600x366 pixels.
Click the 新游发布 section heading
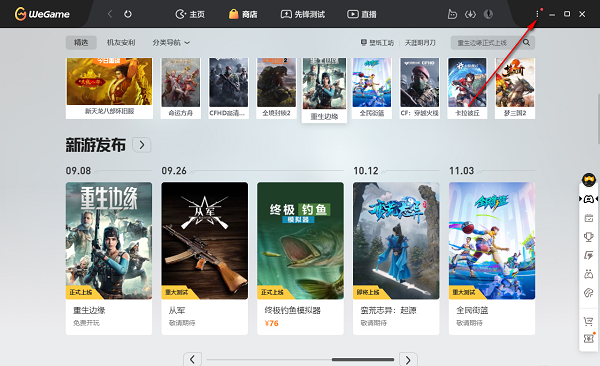pos(96,145)
